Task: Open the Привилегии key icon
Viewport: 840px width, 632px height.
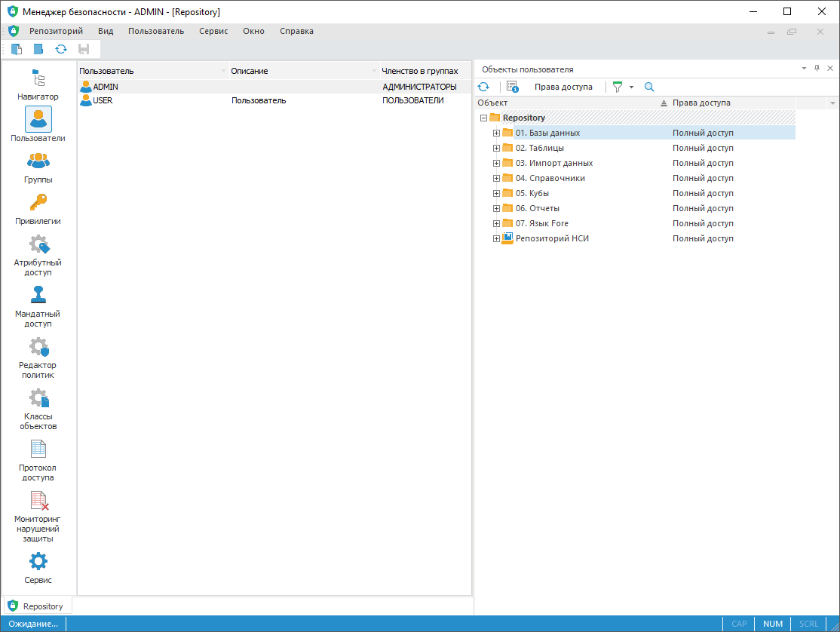Action: pos(38,202)
